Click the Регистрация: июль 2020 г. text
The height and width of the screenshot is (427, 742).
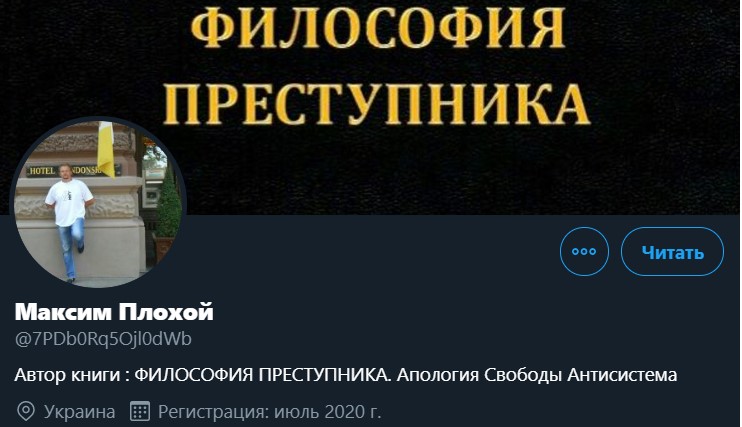point(269,412)
